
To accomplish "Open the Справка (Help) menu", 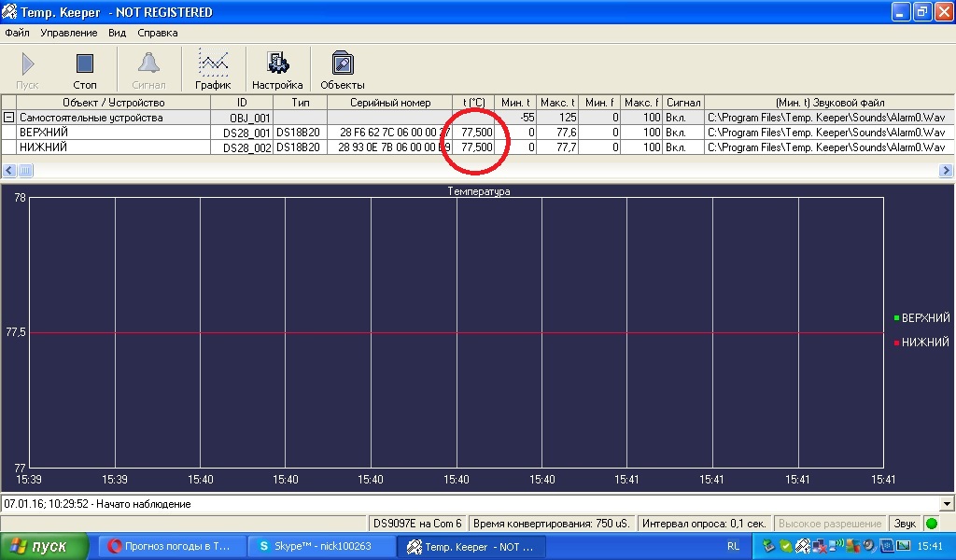I will [x=157, y=33].
